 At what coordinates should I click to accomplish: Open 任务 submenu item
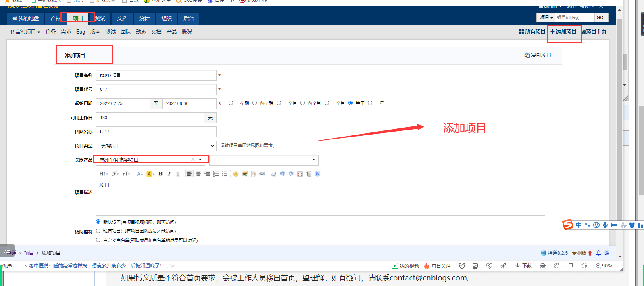51,32
